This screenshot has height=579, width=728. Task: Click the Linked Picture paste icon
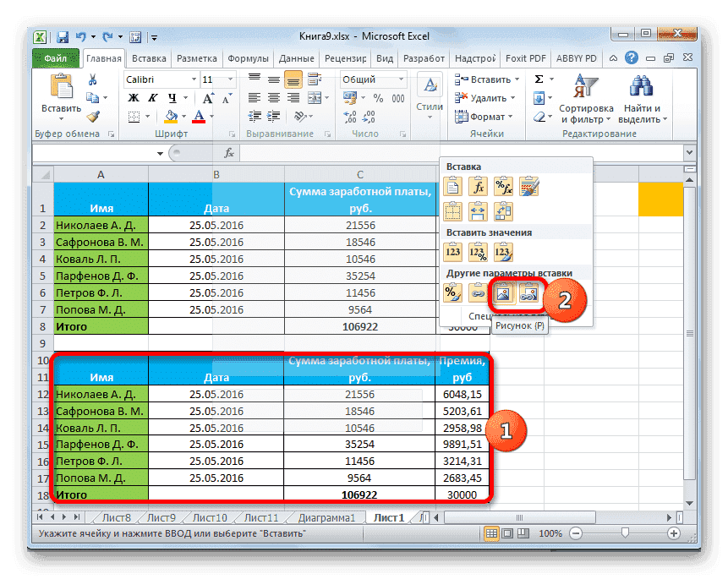tap(528, 292)
